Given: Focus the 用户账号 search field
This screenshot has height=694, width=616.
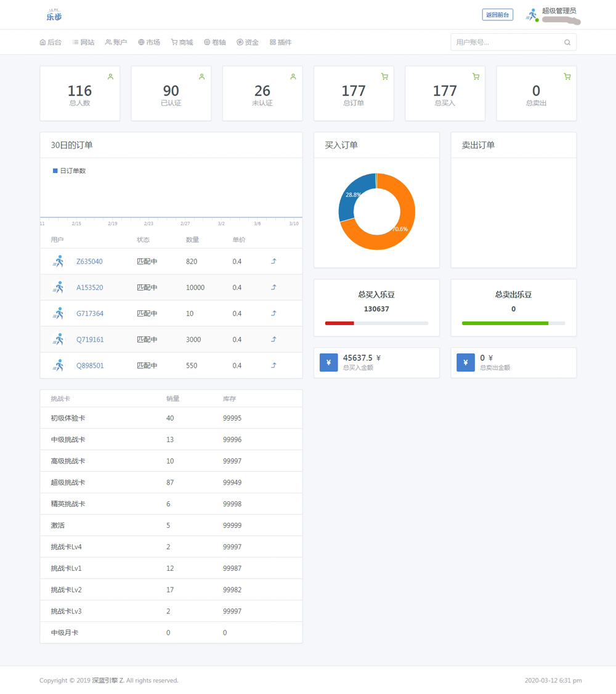Looking at the screenshot, I should point(505,42).
